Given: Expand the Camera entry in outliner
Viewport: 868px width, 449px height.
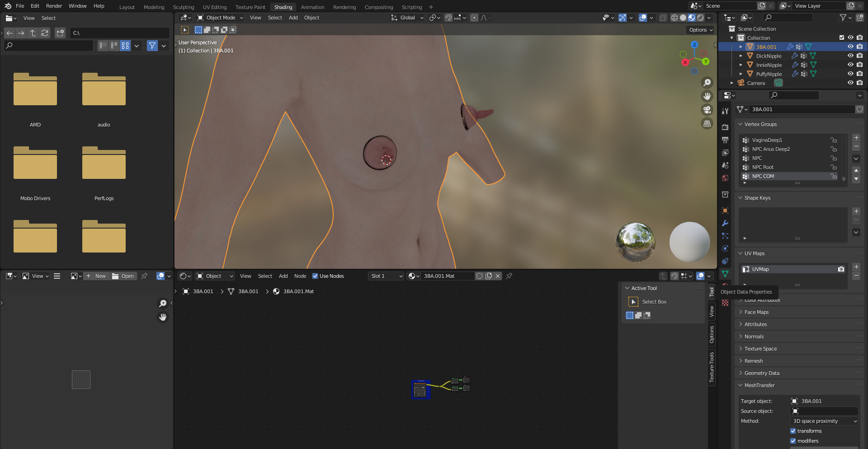Looking at the screenshot, I should [x=732, y=83].
